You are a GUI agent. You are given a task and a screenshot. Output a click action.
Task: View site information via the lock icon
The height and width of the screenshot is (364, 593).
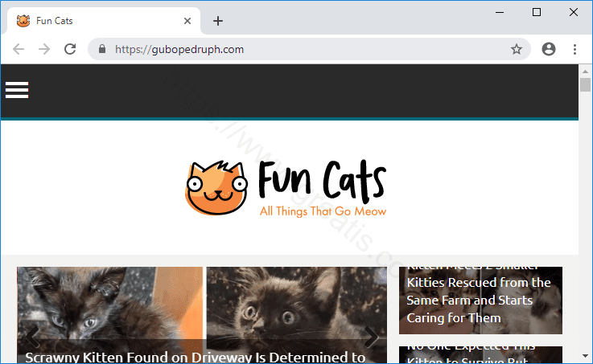(x=101, y=49)
